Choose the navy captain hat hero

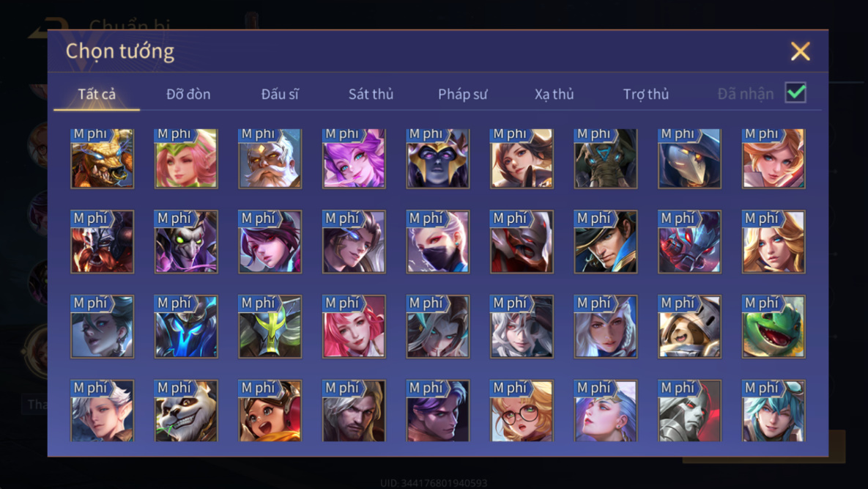coord(606,241)
